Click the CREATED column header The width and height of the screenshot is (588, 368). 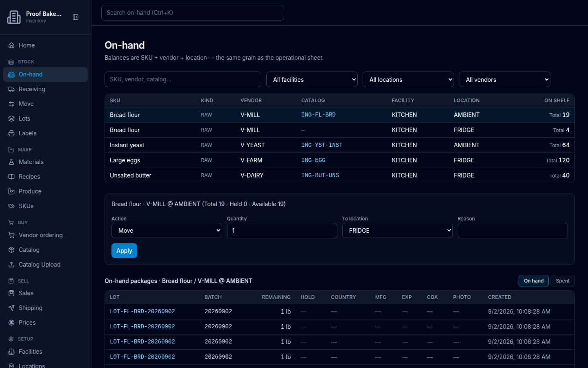point(499,297)
